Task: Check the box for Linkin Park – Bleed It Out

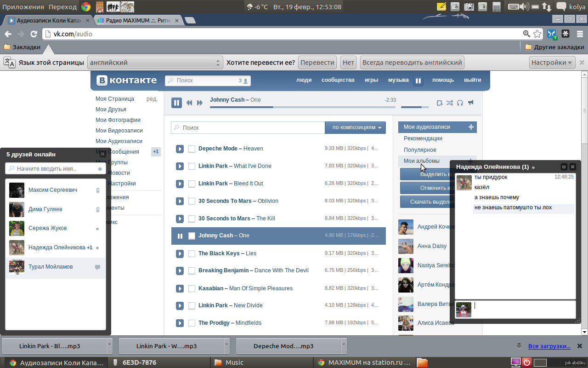Action: (x=192, y=184)
